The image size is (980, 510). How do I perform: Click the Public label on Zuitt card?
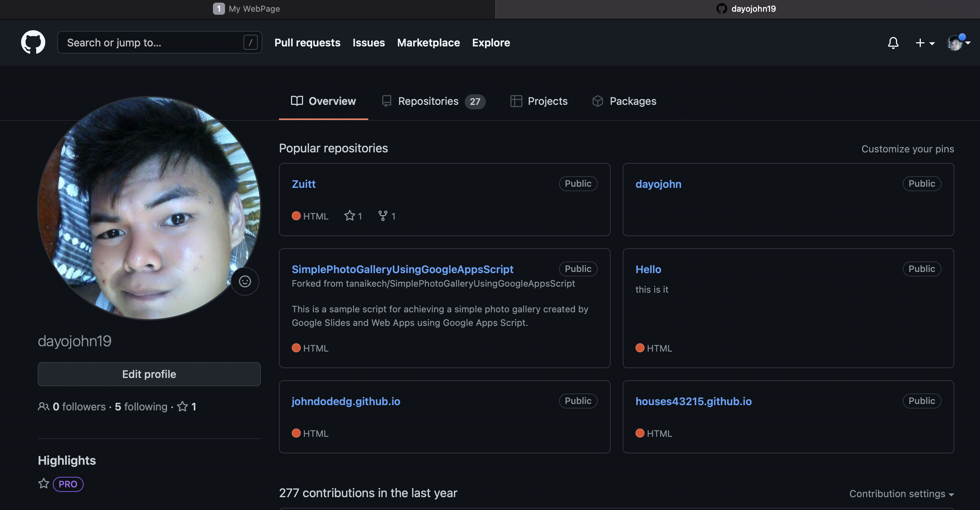[x=578, y=183]
